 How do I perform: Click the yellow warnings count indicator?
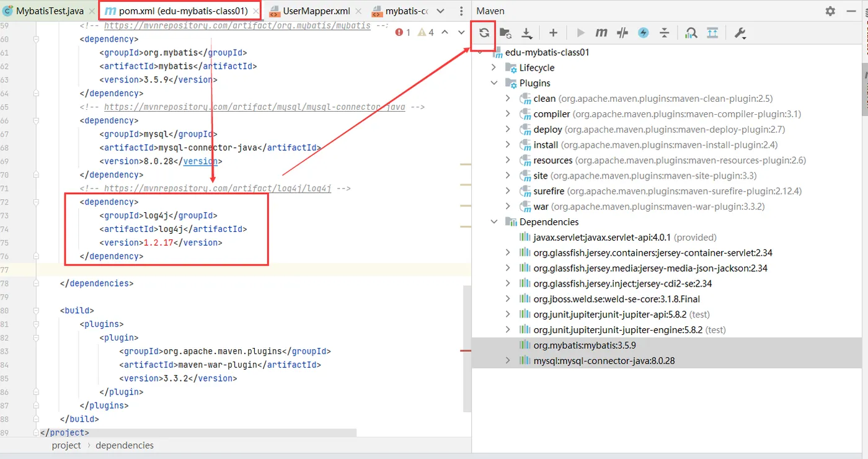[426, 32]
